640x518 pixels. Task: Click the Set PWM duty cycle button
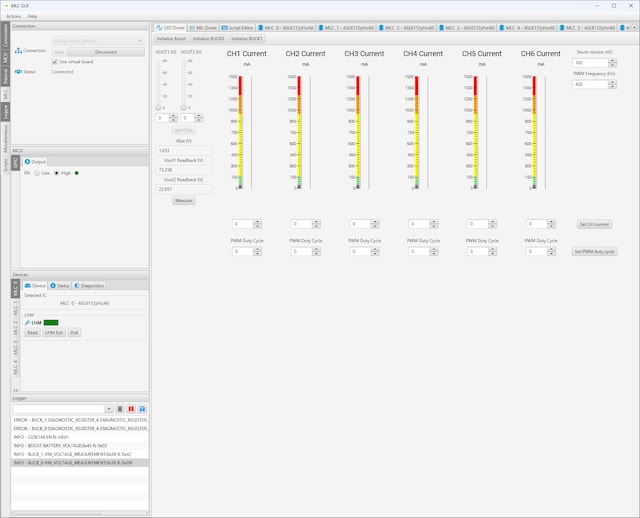594,251
